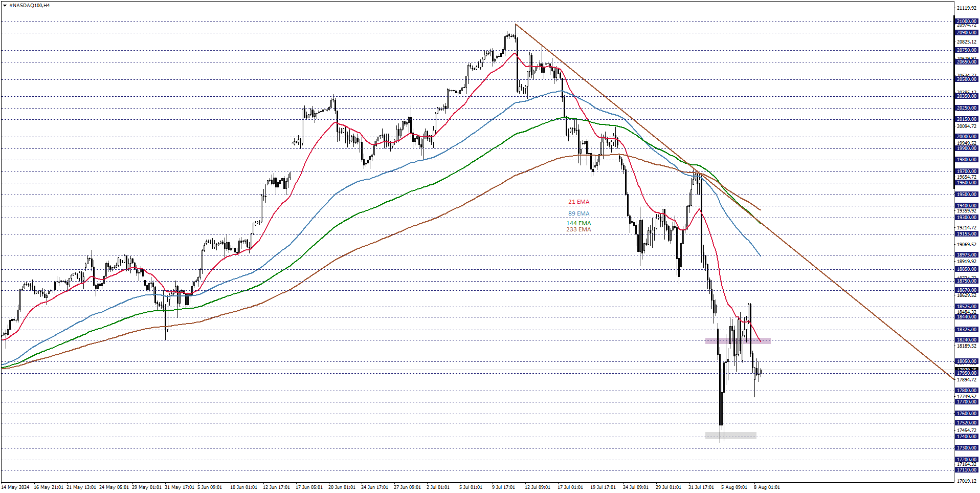Click the 18525.00 price level label
980x493 pixels.
pyautogui.click(x=967, y=307)
